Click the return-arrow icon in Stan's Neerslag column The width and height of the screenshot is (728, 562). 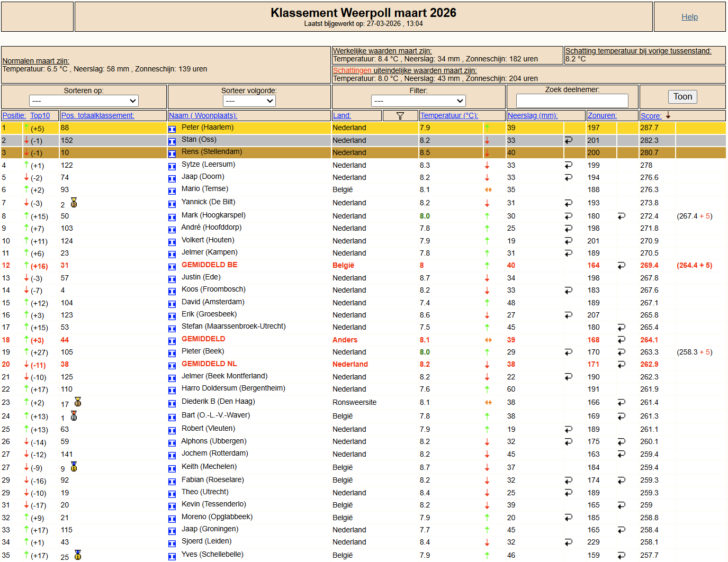coord(569,141)
